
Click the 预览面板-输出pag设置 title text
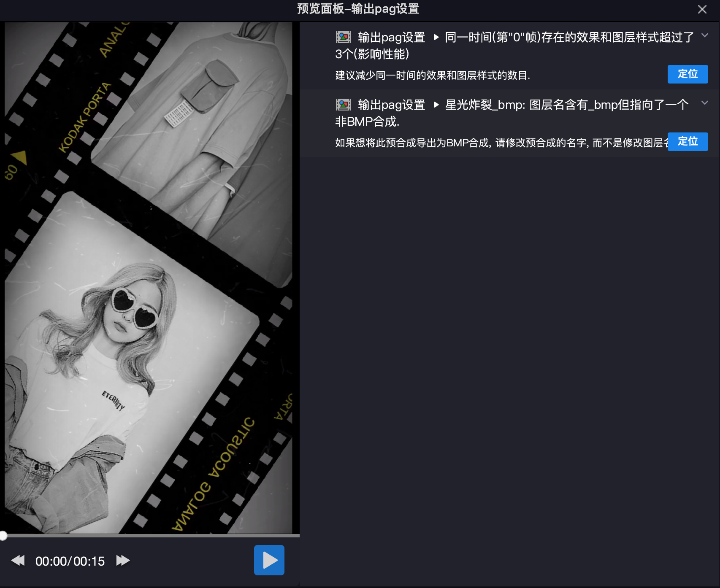tap(358, 9)
